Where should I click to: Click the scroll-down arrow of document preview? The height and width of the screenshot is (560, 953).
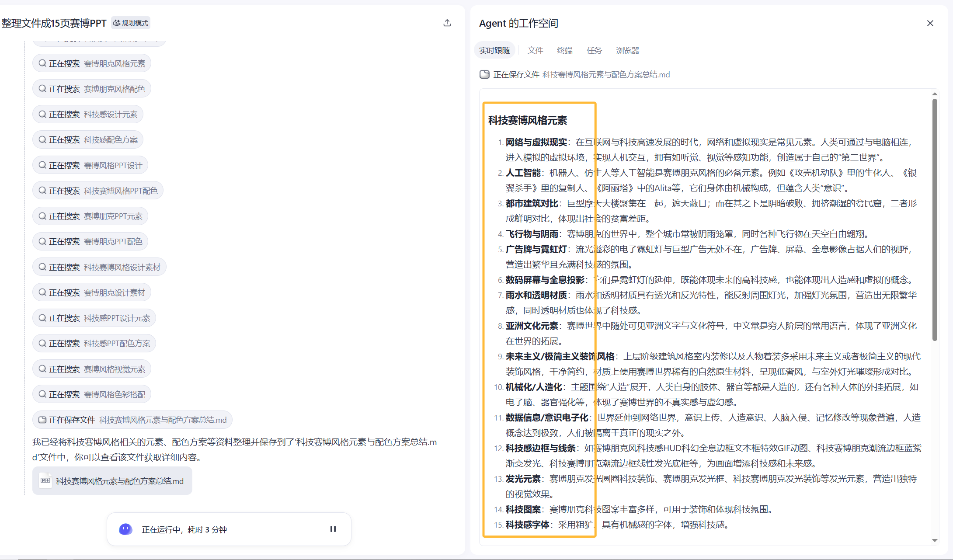point(935,540)
